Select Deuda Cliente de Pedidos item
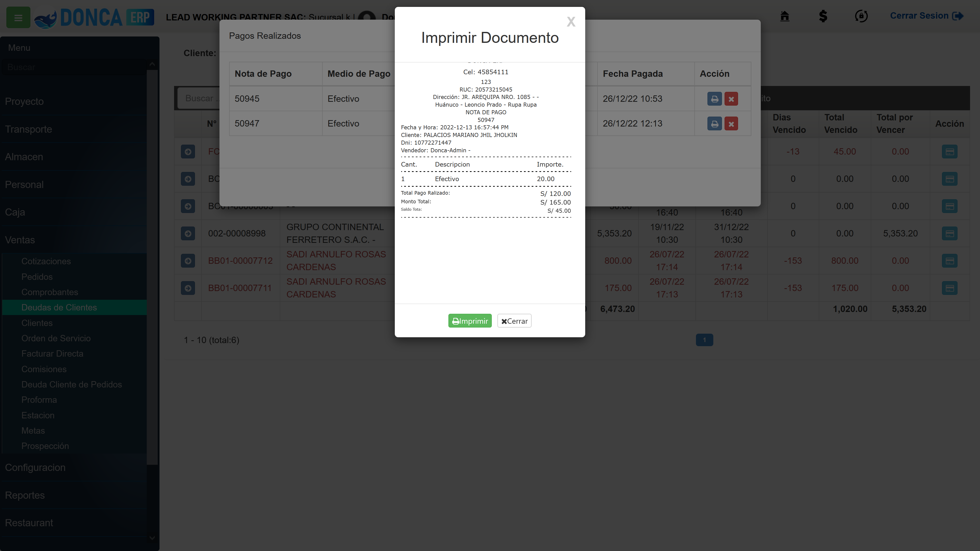This screenshot has height=551, width=980. click(75, 384)
